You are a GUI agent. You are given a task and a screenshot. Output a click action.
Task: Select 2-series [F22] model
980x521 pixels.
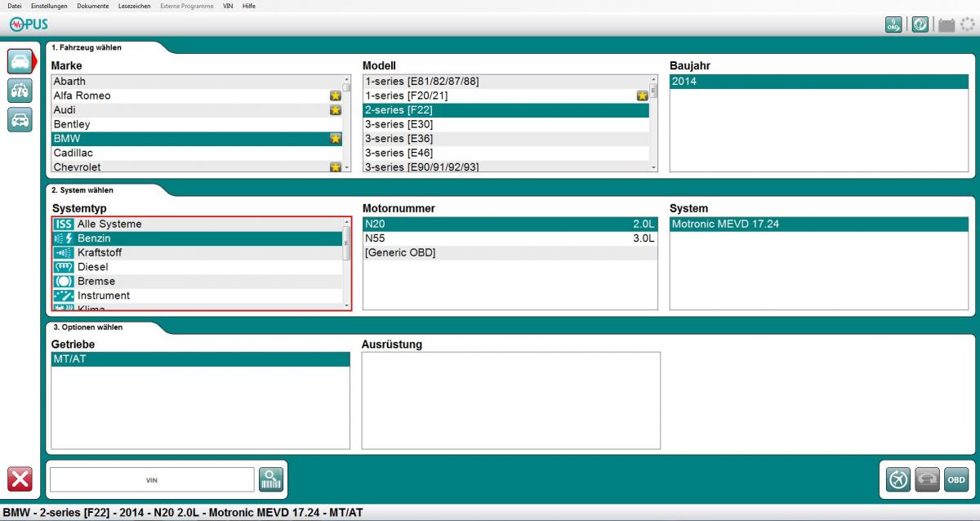tap(506, 110)
